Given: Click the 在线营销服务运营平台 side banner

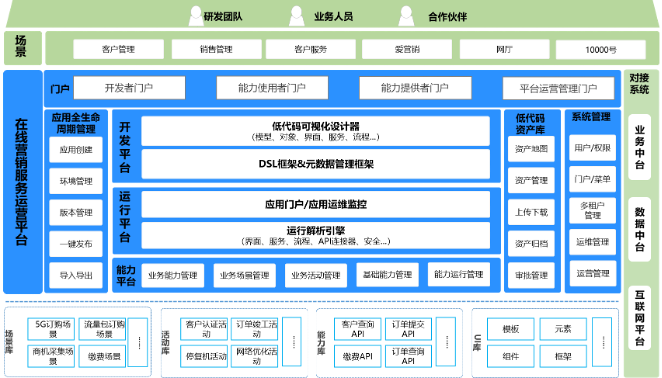Looking at the screenshot, I should tap(23, 182).
